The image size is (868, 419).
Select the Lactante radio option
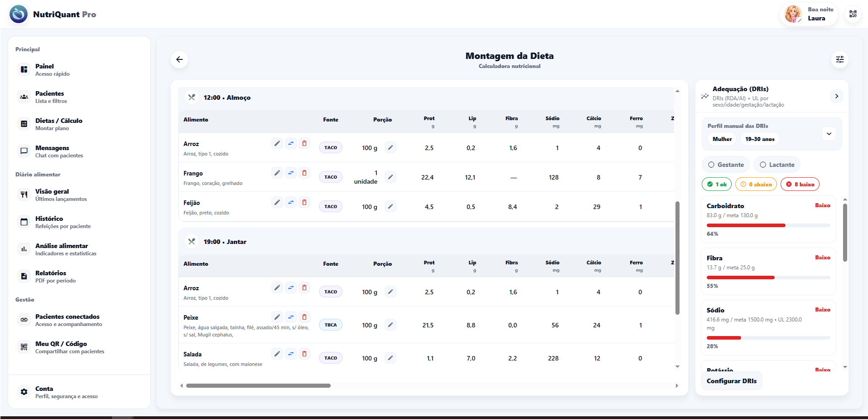point(776,165)
